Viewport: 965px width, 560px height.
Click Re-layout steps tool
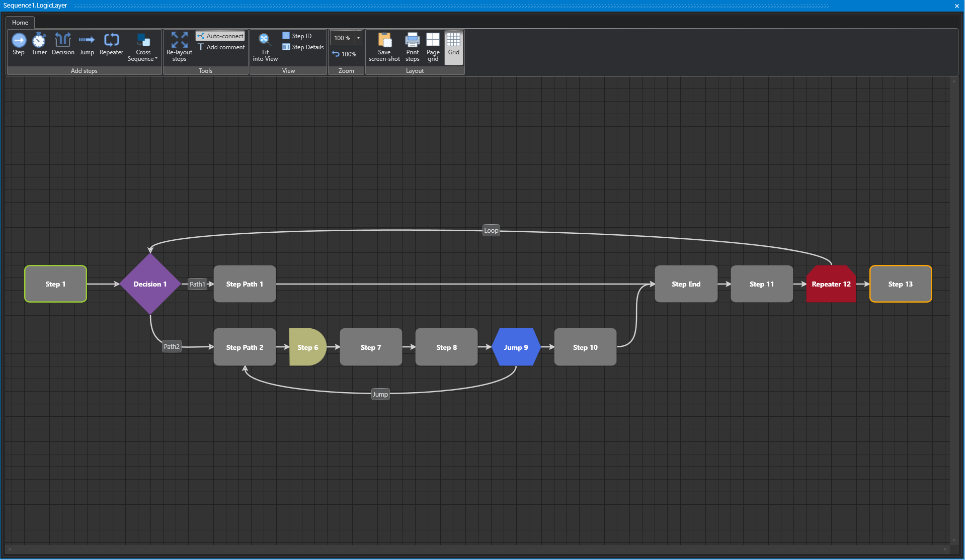(x=179, y=47)
